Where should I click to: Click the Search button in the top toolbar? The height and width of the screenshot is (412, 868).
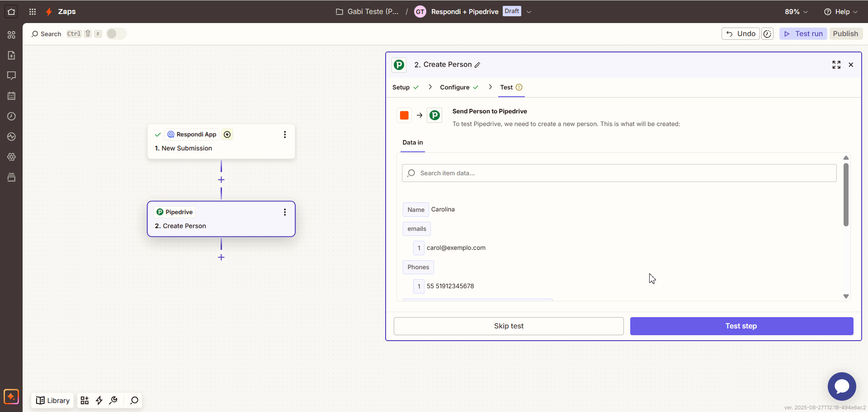pyautogui.click(x=46, y=34)
